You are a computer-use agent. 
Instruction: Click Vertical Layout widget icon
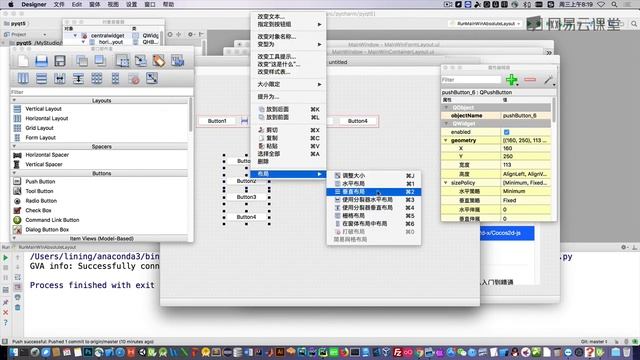tap(17, 109)
